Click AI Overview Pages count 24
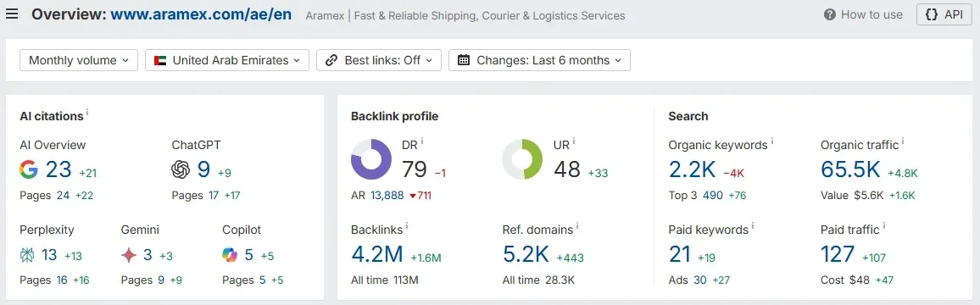The width and height of the screenshot is (980, 305). (63, 196)
